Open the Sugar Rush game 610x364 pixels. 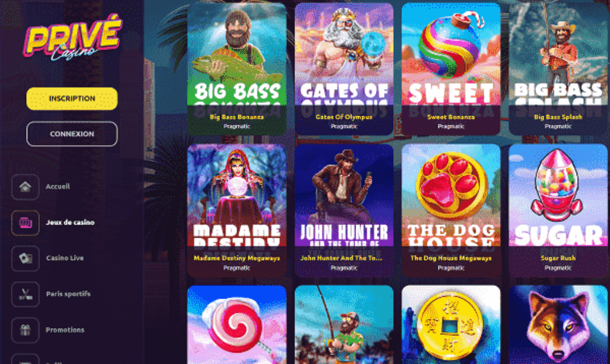[558, 210]
